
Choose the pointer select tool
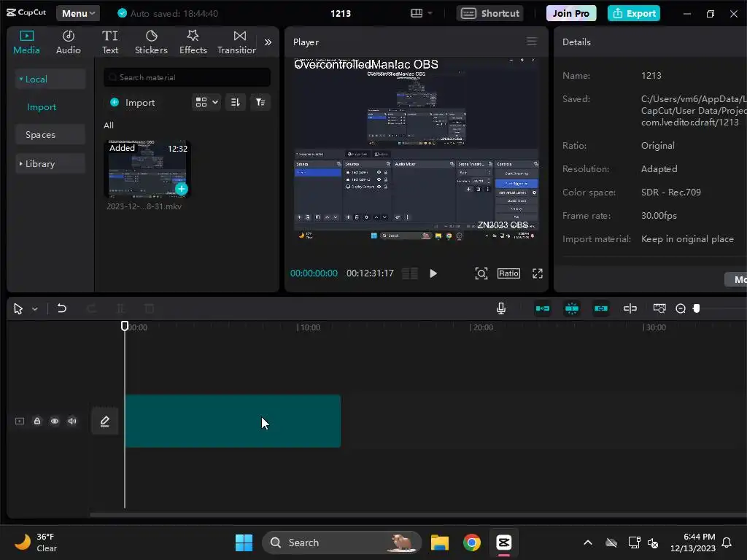coord(18,309)
